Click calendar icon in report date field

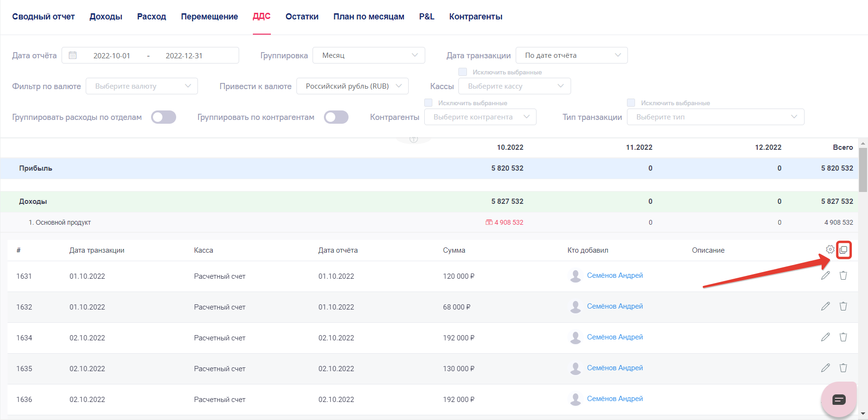click(x=72, y=55)
